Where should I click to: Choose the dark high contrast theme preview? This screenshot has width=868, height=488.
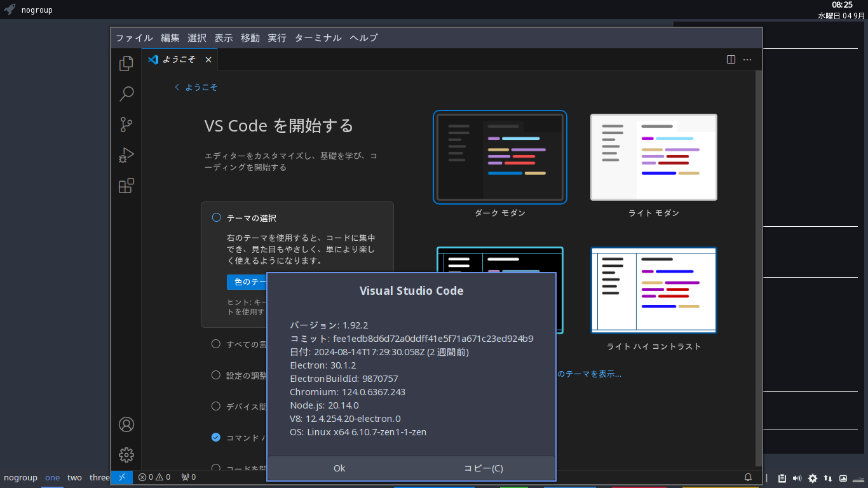click(500, 259)
